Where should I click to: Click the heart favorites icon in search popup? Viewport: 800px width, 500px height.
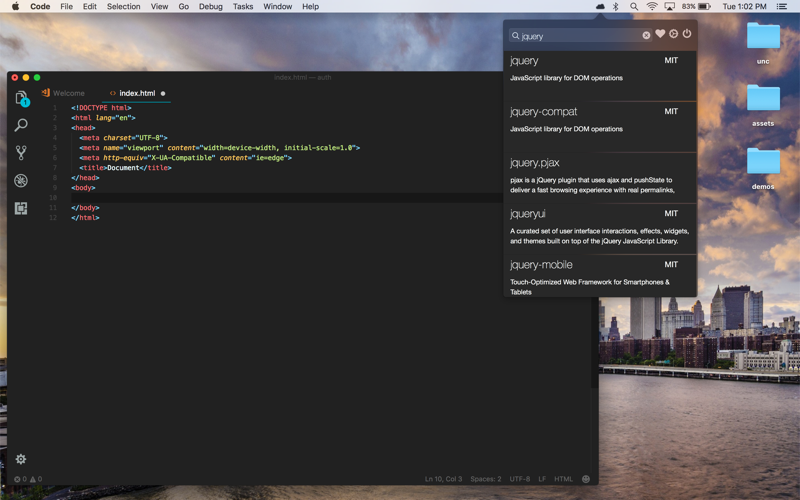click(660, 34)
